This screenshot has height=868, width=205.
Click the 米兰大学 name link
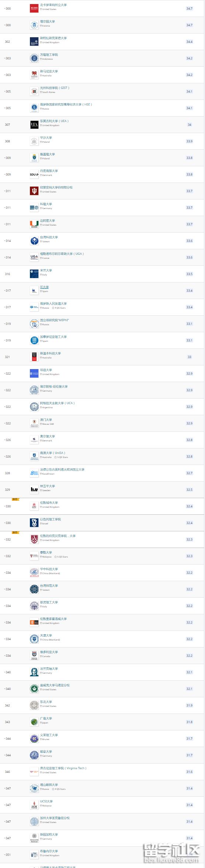[46, 270]
